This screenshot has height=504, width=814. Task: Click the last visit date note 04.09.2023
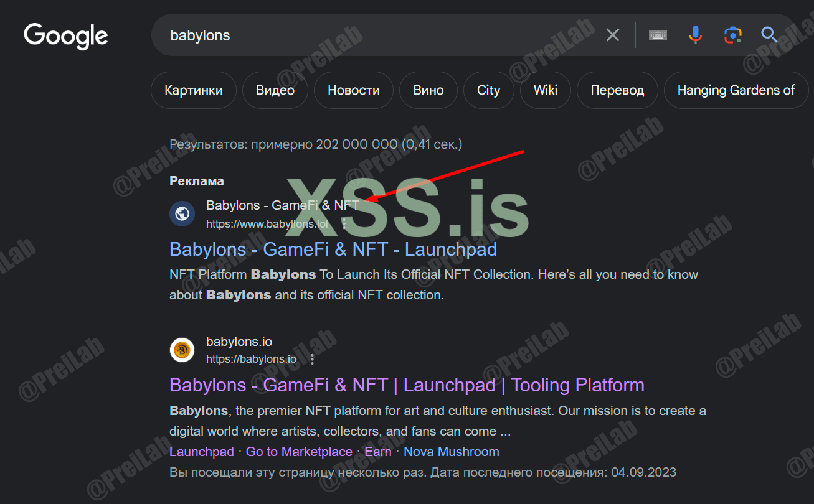(x=423, y=472)
